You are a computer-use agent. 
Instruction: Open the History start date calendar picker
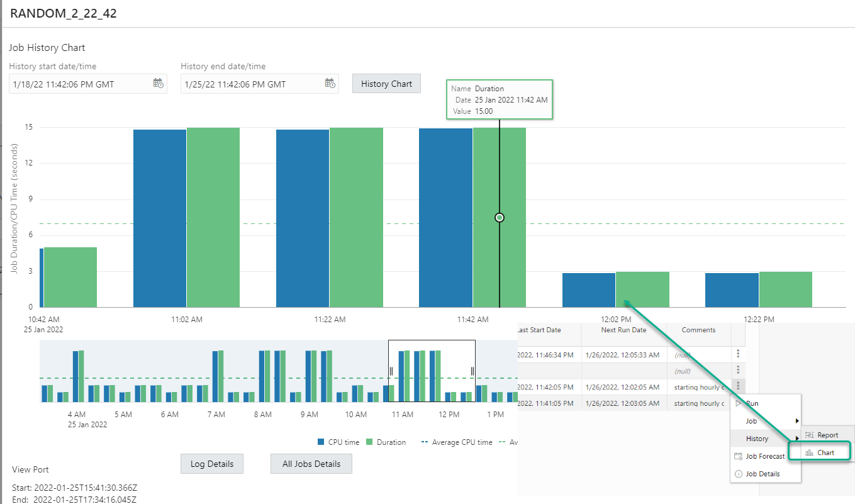tap(159, 84)
